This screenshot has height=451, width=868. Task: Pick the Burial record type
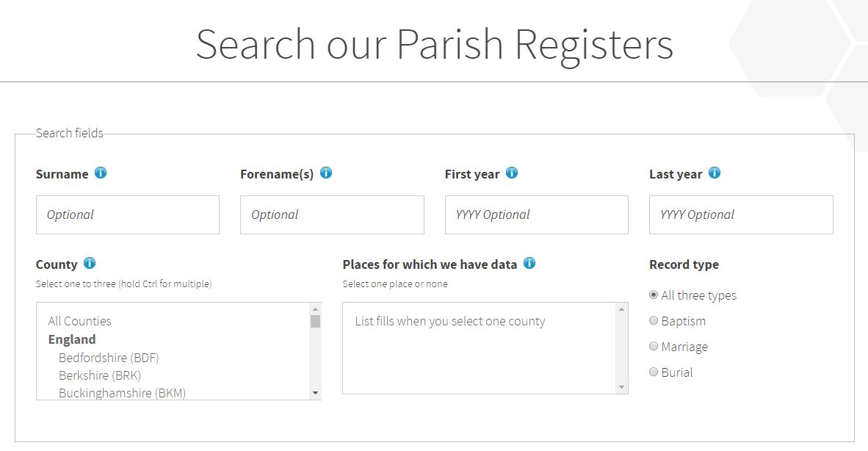(654, 372)
